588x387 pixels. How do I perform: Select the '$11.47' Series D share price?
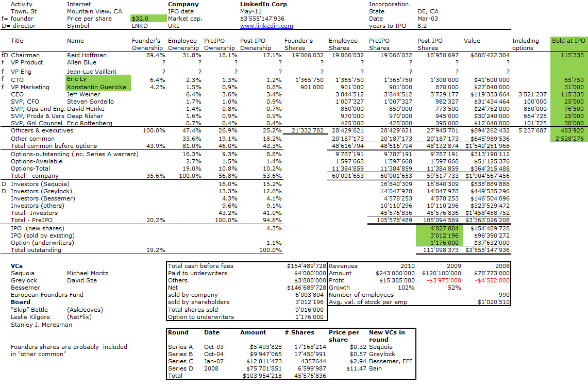point(356,368)
